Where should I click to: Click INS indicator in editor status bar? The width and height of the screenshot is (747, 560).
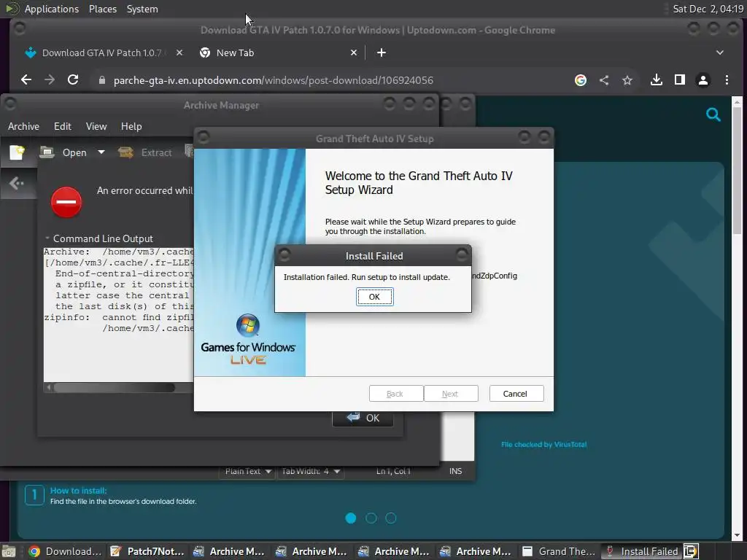click(x=455, y=471)
